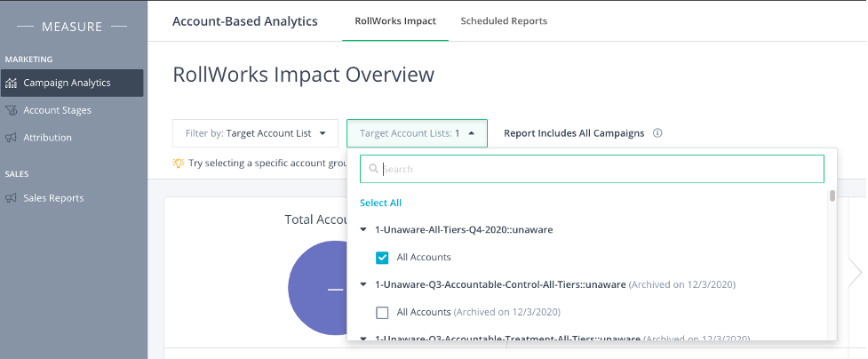Screen dimensions: 868x359
Task: Click the next arrow beside the chart panel
Action: pyautogui.click(x=856, y=272)
